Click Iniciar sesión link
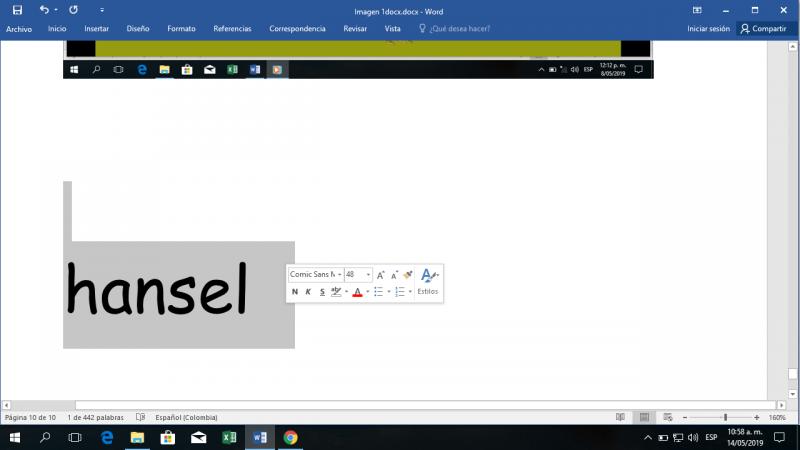 (708, 29)
